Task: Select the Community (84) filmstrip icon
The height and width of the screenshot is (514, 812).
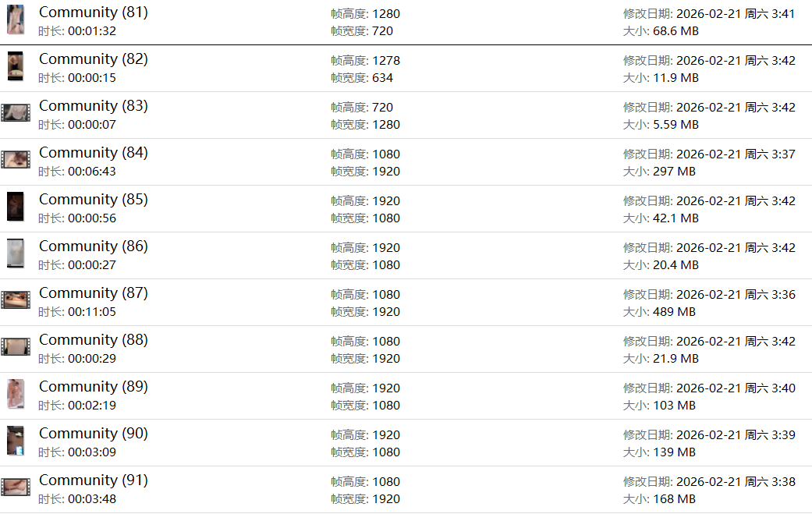Action: (16, 160)
